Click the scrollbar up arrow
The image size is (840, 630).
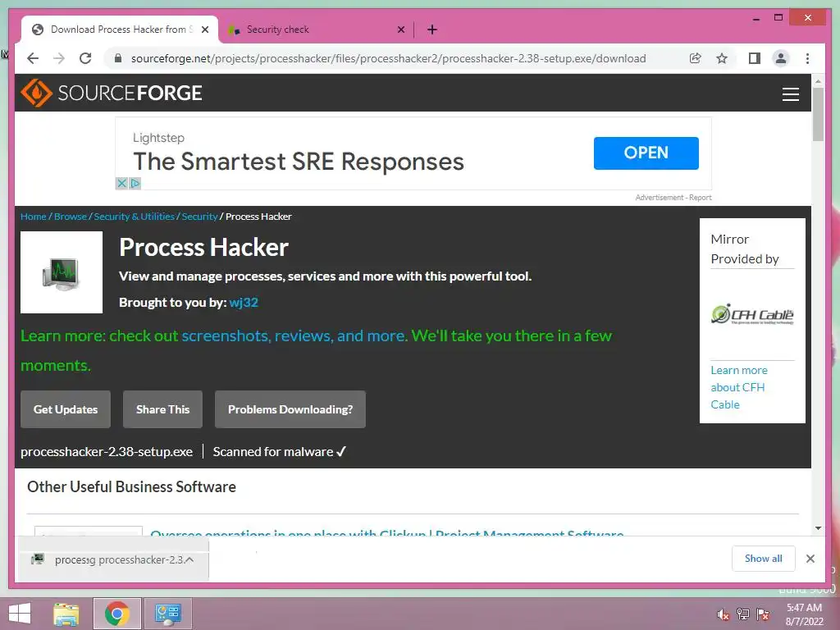818,81
